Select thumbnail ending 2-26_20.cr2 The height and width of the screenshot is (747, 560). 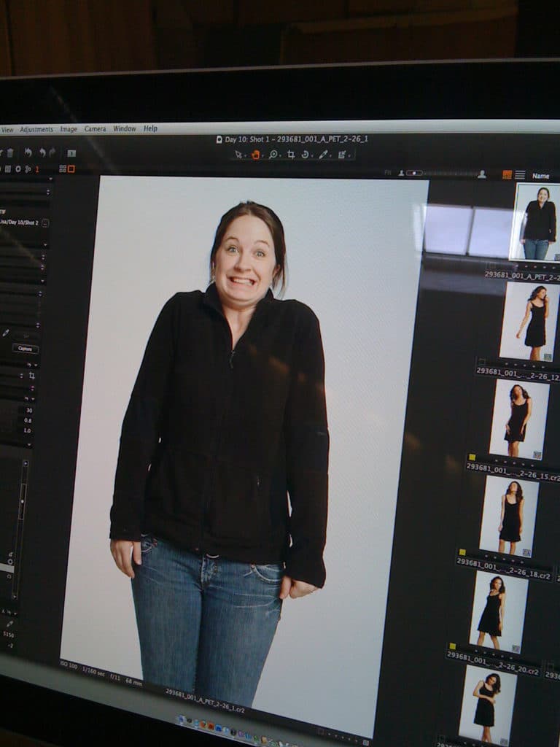499,612
